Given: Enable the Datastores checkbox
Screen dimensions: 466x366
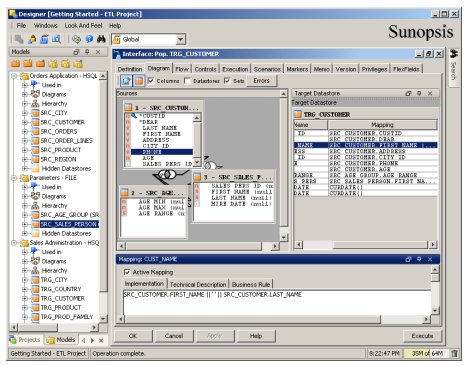Looking at the screenshot, I should click(188, 81).
